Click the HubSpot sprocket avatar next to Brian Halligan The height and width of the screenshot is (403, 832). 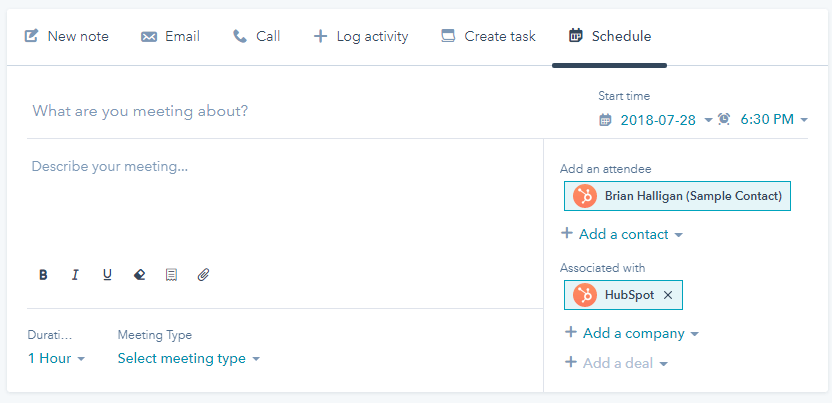click(x=585, y=196)
